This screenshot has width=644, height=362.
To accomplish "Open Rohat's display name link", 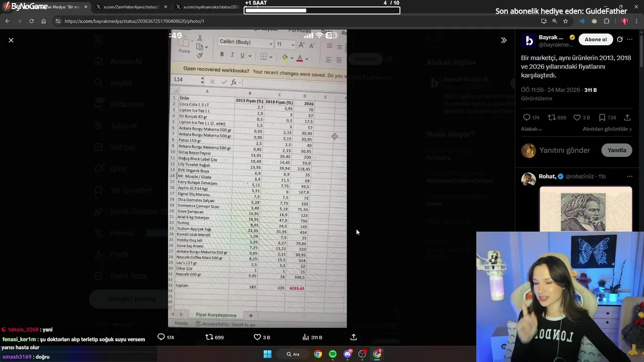I will click(547, 176).
